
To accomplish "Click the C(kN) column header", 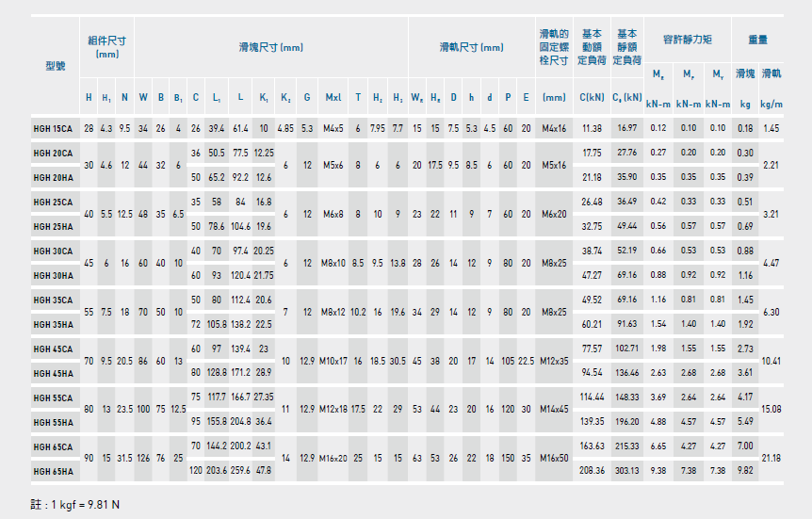I will click(x=592, y=98).
